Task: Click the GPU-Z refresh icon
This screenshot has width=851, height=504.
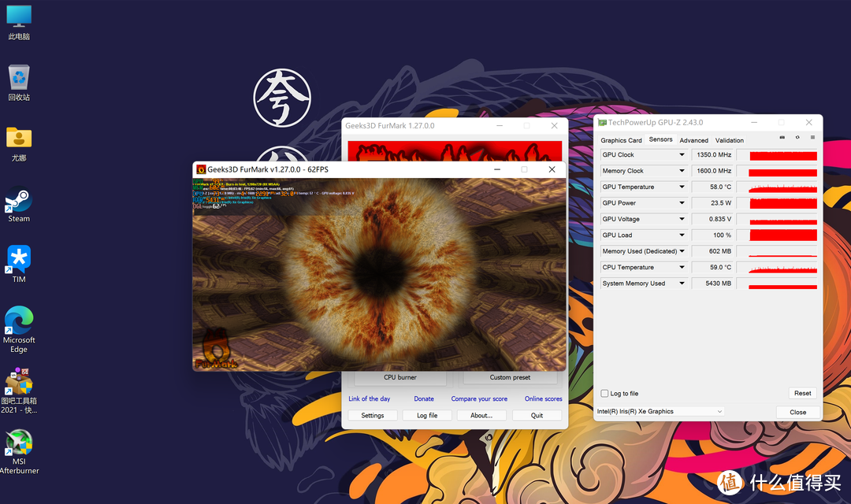Action: pos(797,138)
